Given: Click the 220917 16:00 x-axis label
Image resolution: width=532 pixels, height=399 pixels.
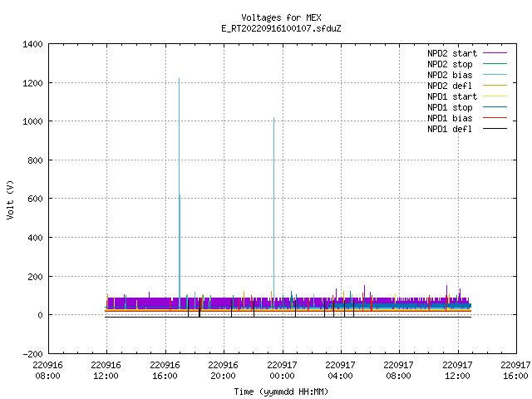Looking at the screenshot, I should click(515, 371).
